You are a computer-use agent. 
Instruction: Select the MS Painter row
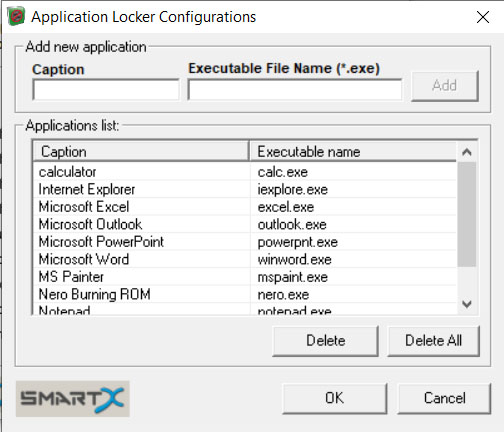pos(245,277)
